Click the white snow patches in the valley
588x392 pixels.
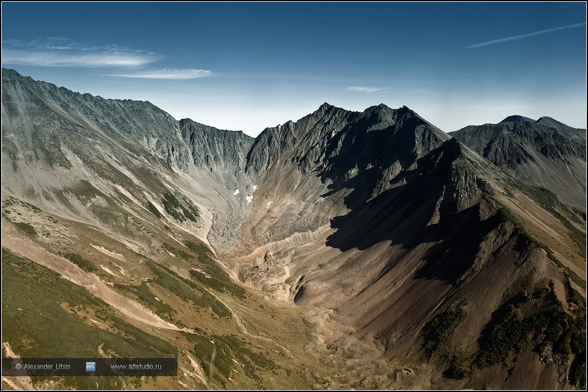coord(249,197)
